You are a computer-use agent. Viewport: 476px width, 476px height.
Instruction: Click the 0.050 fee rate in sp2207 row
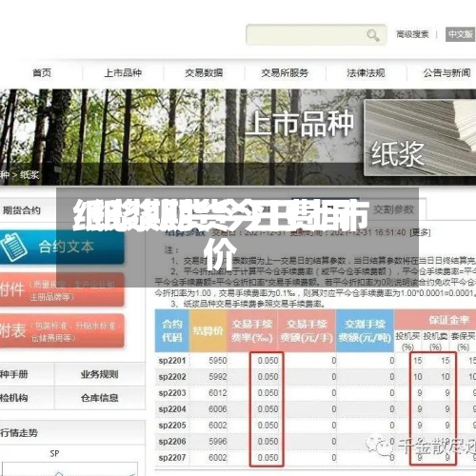[x=268, y=458]
